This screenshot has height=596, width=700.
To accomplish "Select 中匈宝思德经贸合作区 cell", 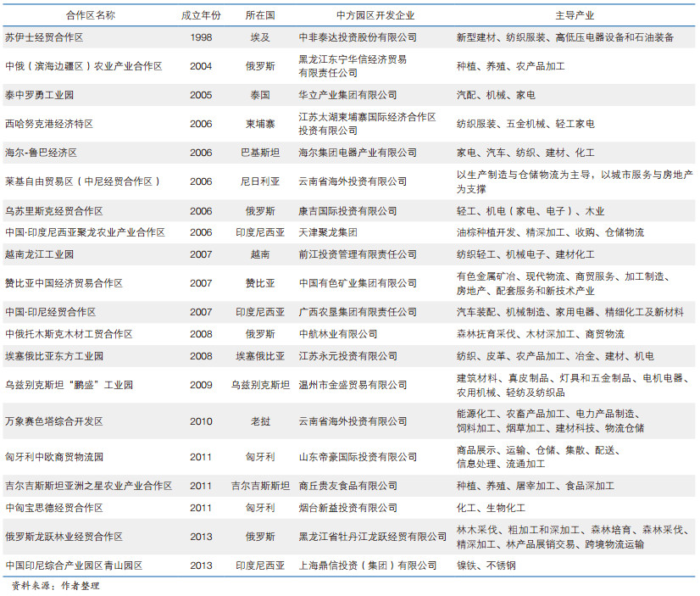I will (54, 508).
